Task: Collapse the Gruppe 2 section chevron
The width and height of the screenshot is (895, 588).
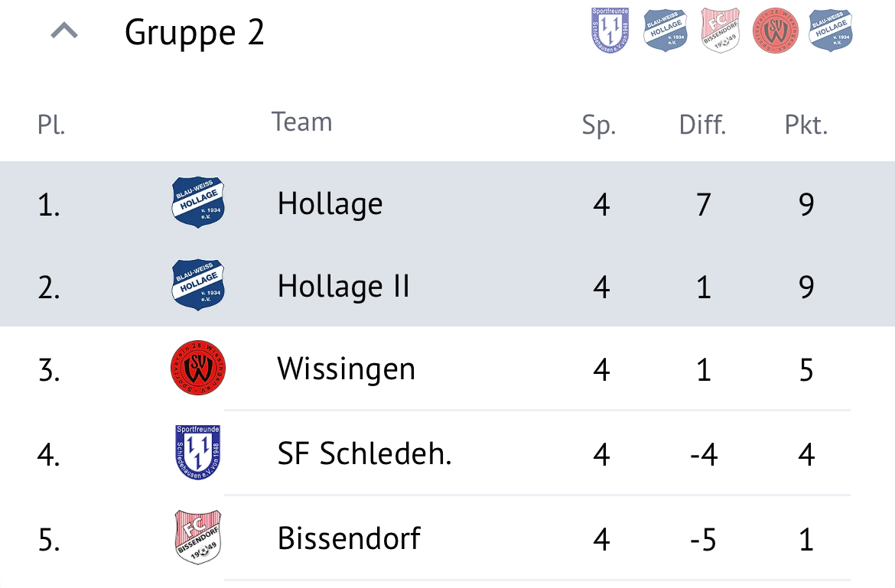Action: coord(64,31)
